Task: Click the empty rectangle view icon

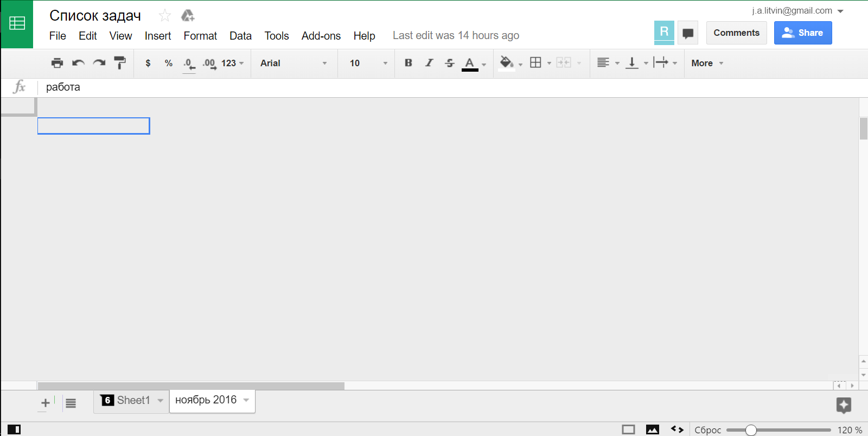Action: pos(628,429)
